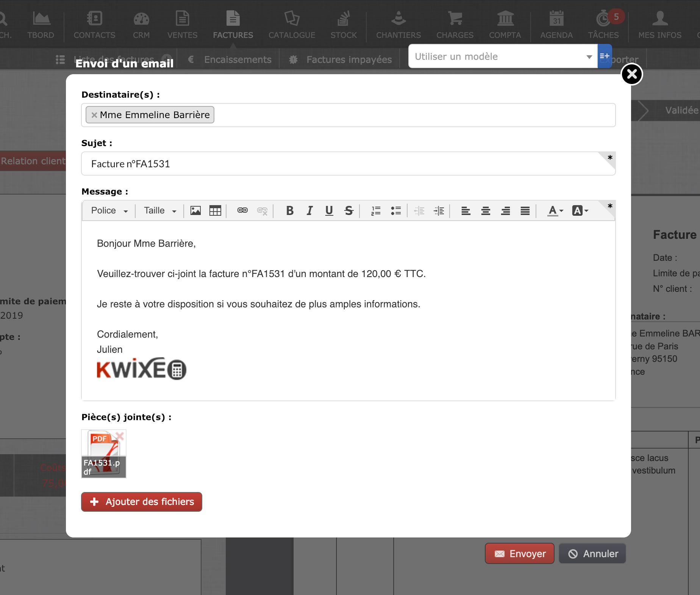Click the Sujet field asterisk corner

(x=609, y=157)
